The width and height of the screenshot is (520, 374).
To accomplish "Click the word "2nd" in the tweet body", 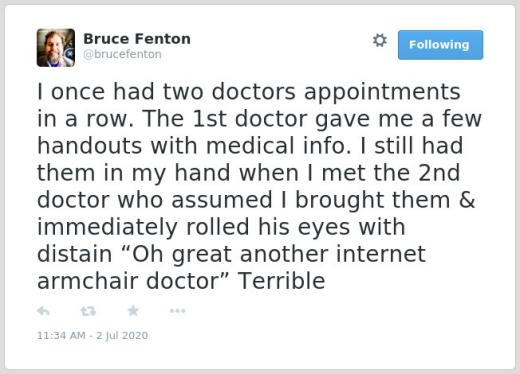I will click(439, 173).
